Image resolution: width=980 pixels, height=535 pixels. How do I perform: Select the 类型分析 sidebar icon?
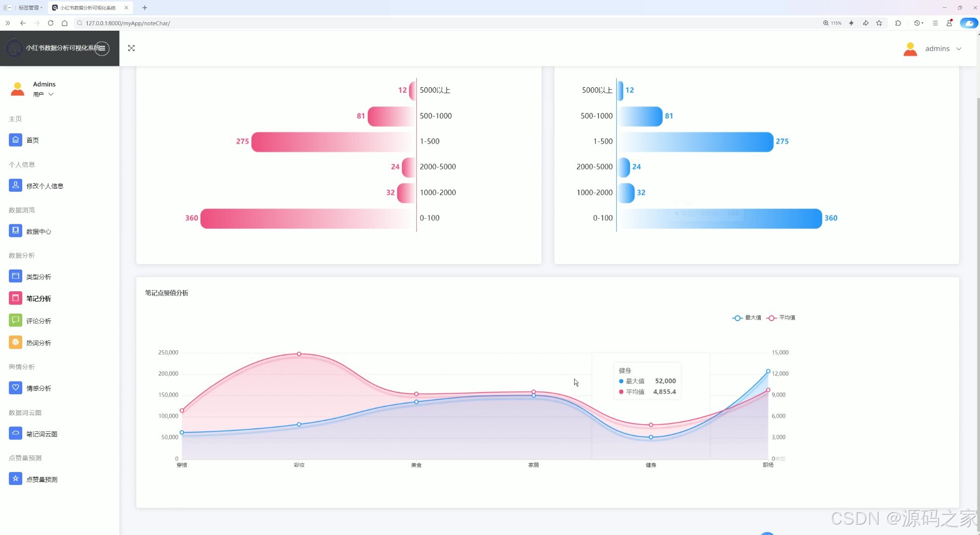coord(15,276)
